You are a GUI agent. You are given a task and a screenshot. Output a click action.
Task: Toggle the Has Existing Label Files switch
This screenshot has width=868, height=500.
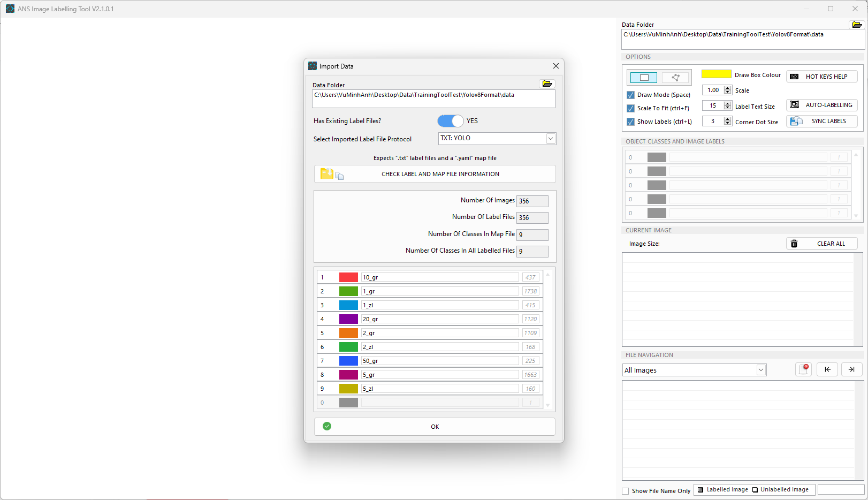coord(451,121)
